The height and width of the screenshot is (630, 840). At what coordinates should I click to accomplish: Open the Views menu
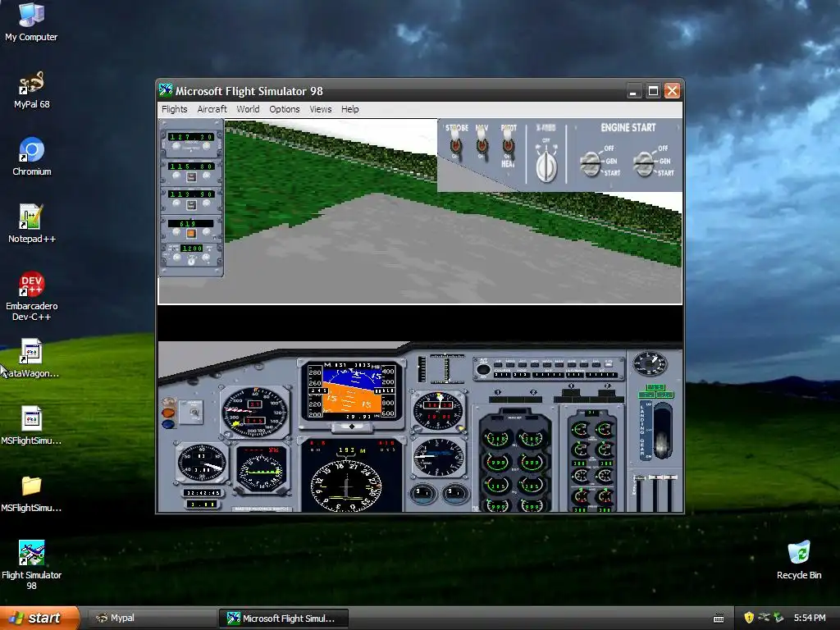[x=321, y=109]
